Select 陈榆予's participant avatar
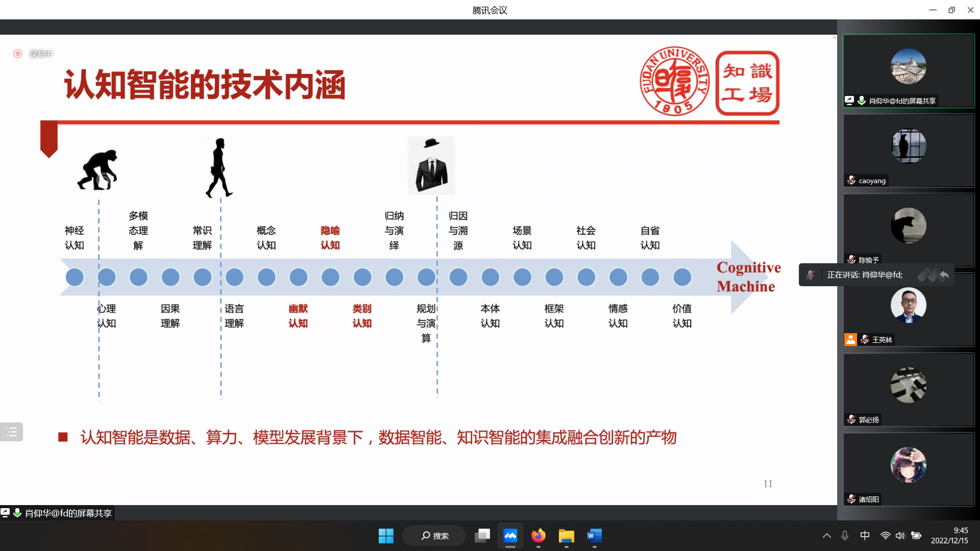 [x=909, y=226]
